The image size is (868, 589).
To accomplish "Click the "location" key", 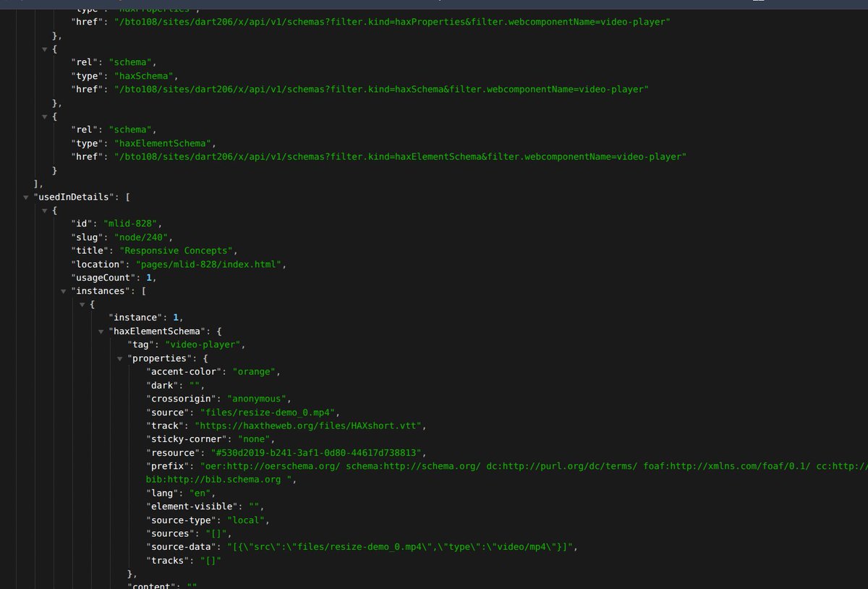I will pyautogui.click(x=99, y=264).
